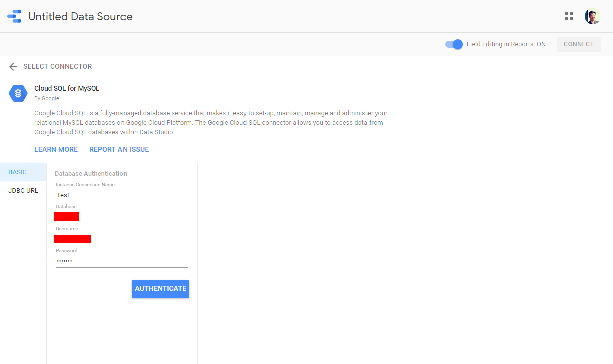613x364 pixels.
Task: Open the LEARN MORE link
Action: click(56, 149)
